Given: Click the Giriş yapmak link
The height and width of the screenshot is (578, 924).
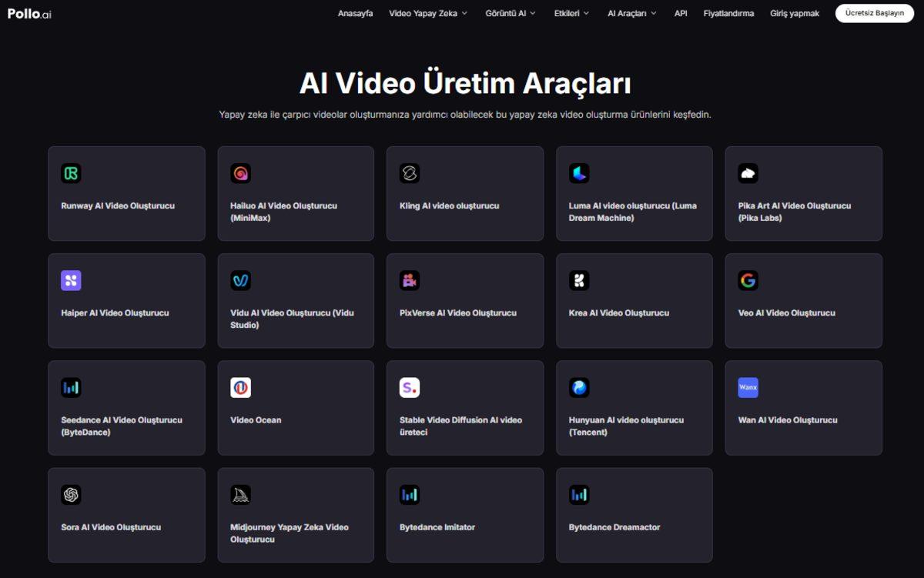Looking at the screenshot, I should pyautogui.click(x=795, y=13).
